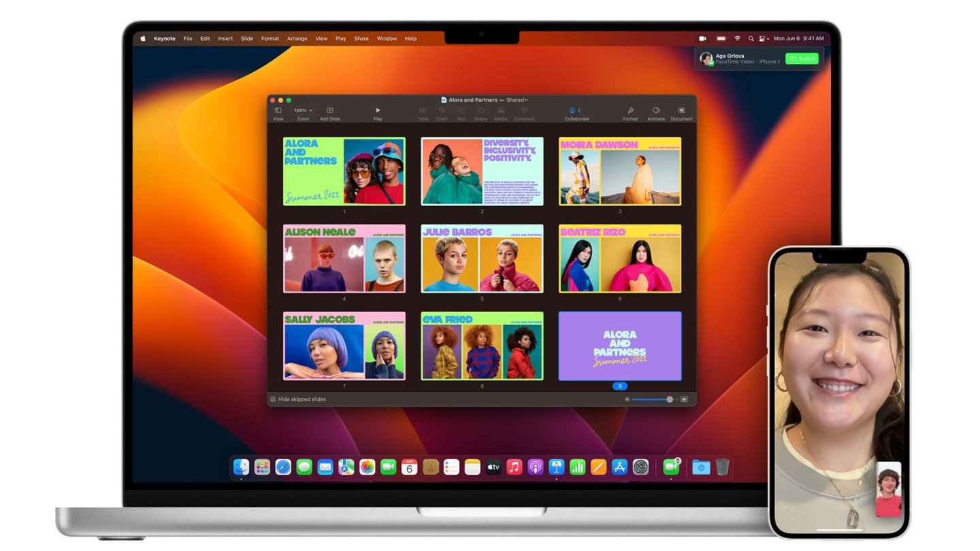Viewport: 980px width, 551px height.
Task: Expand the Shared menu in the title bar
Action: pyautogui.click(x=517, y=100)
